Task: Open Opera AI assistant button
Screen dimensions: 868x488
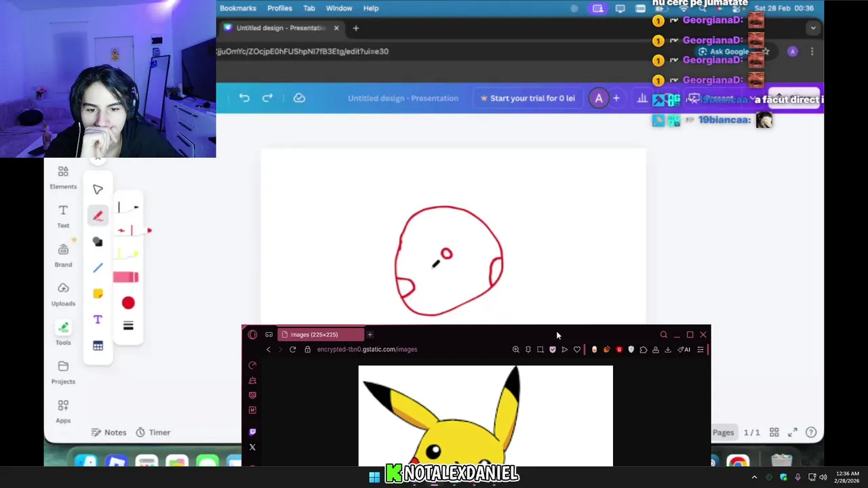Action: coord(684,349)
